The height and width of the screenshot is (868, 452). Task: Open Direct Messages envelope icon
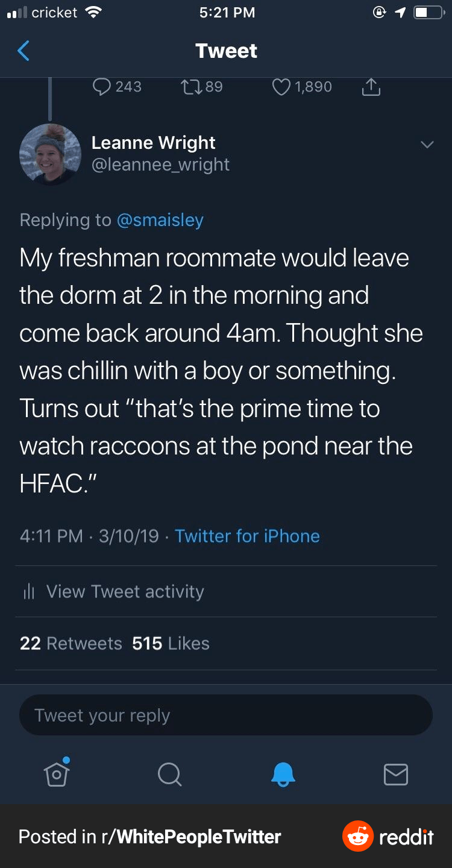click(396, 775)
